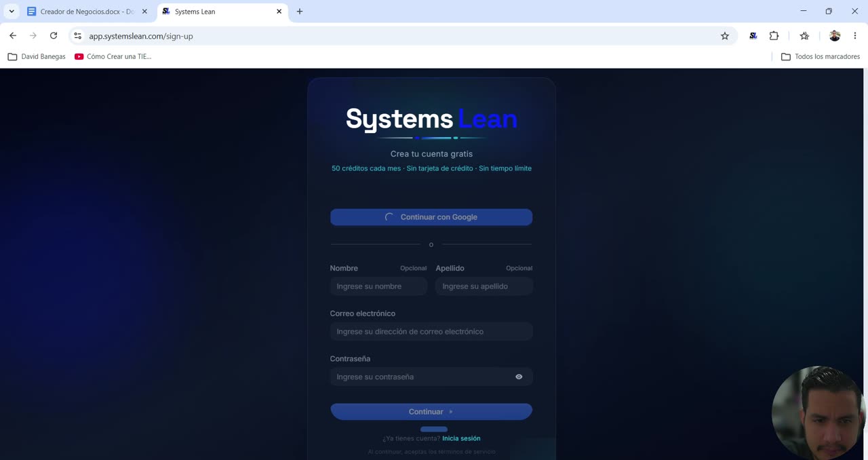Focus the Contraseña field

[431, 377]
